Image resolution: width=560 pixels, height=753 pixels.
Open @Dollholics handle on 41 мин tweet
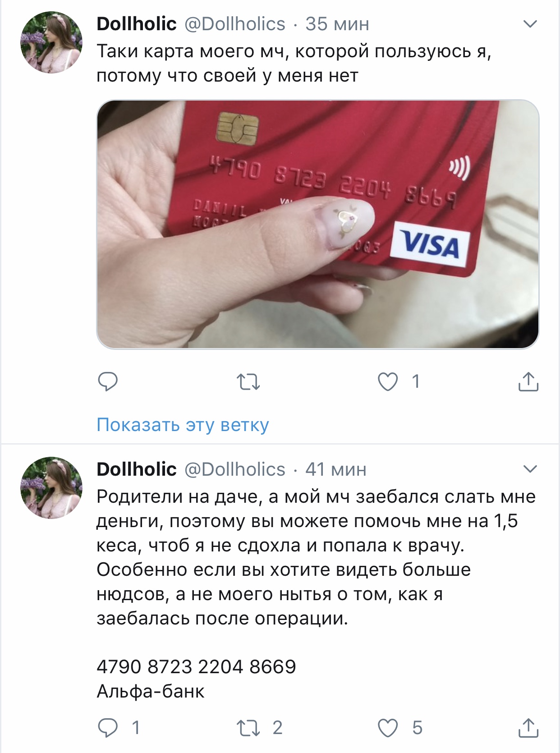[235, 469]
